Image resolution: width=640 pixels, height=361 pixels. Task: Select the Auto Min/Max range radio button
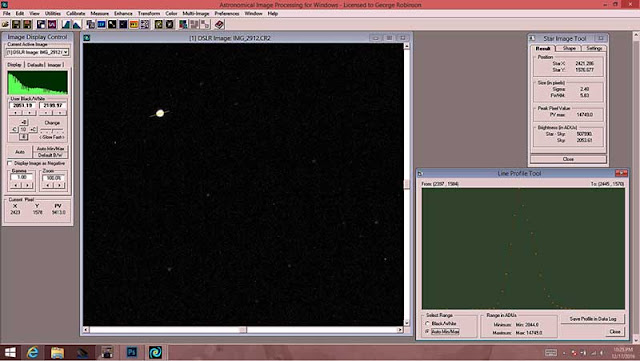click(x=427, y=332)
